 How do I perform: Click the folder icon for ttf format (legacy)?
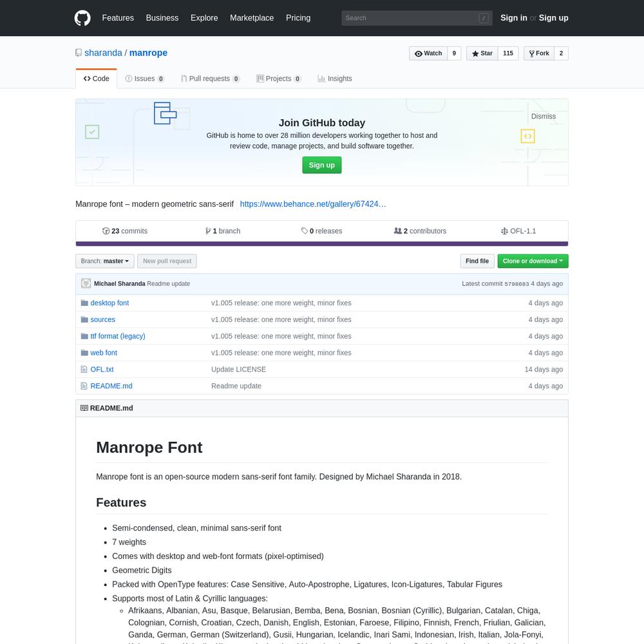84,336
